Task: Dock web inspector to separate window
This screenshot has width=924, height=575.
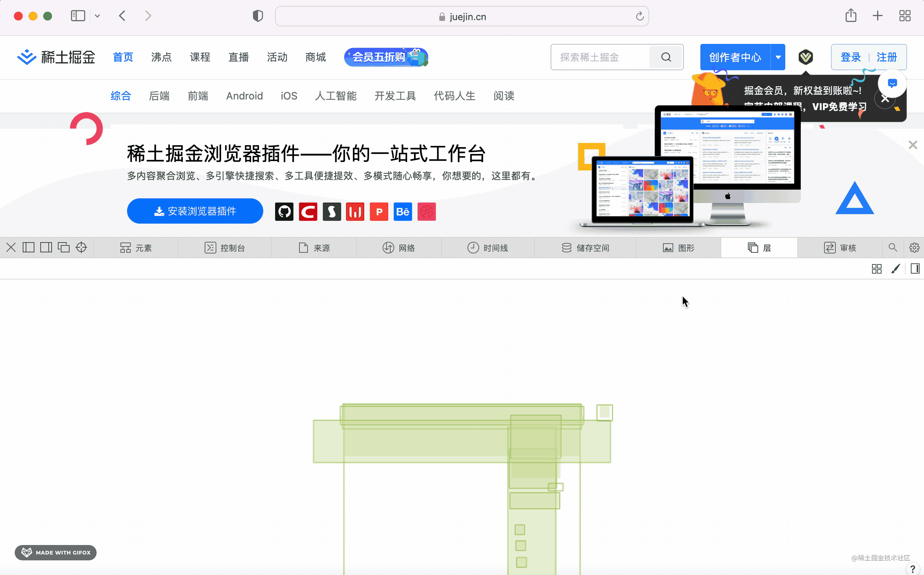Action: click(64, 248)
